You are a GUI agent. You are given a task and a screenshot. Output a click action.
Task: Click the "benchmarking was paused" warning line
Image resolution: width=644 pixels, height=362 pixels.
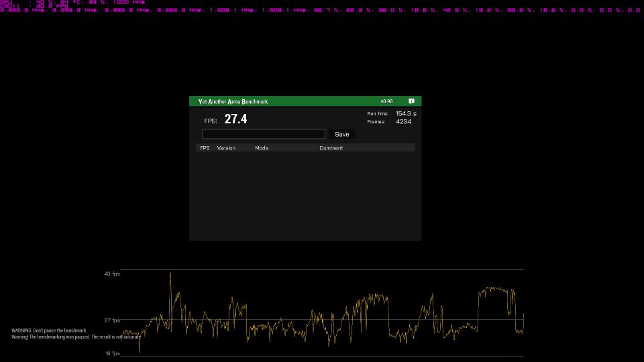click(x=76, y=337)
